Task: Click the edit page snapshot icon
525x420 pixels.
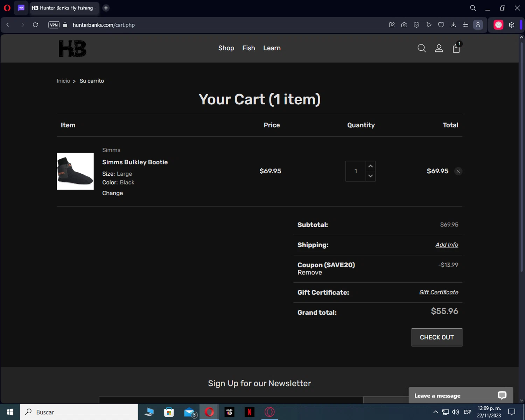Action: click(x=392, y=25)
